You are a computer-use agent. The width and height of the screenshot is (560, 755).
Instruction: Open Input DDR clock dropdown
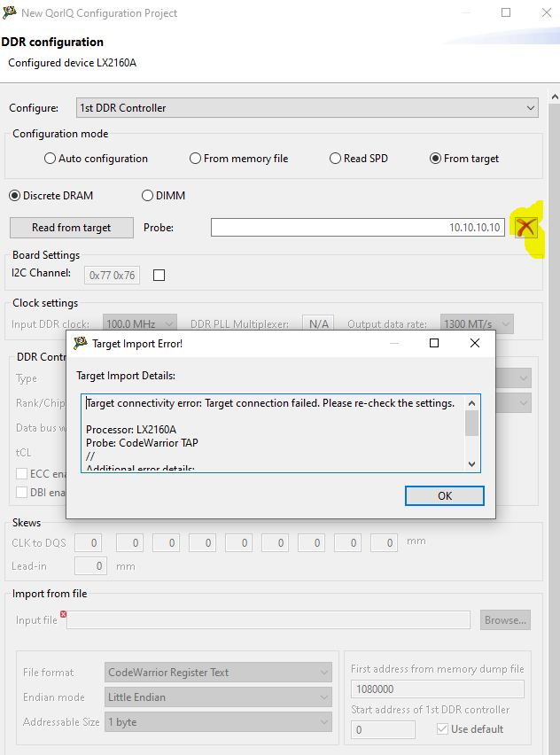140,324
